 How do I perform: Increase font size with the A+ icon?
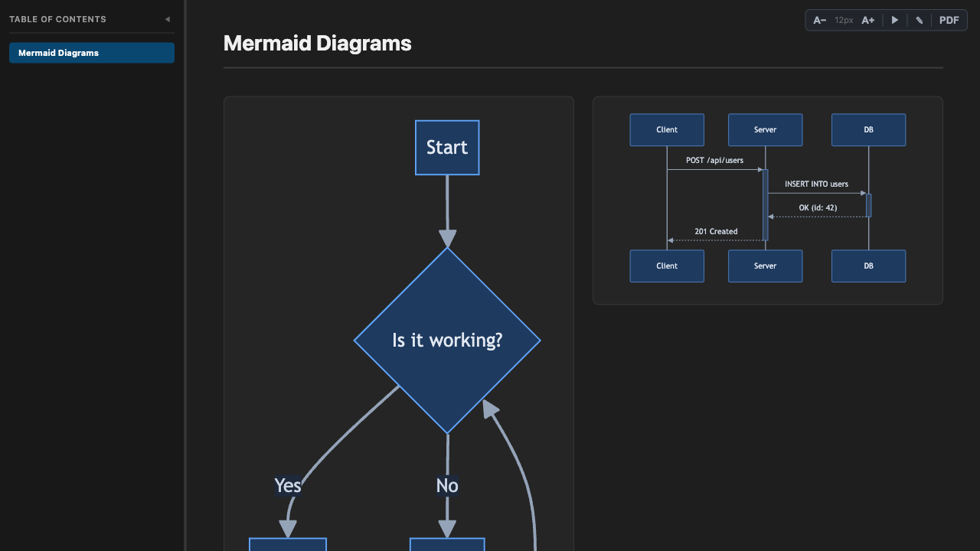coord(867,20)
